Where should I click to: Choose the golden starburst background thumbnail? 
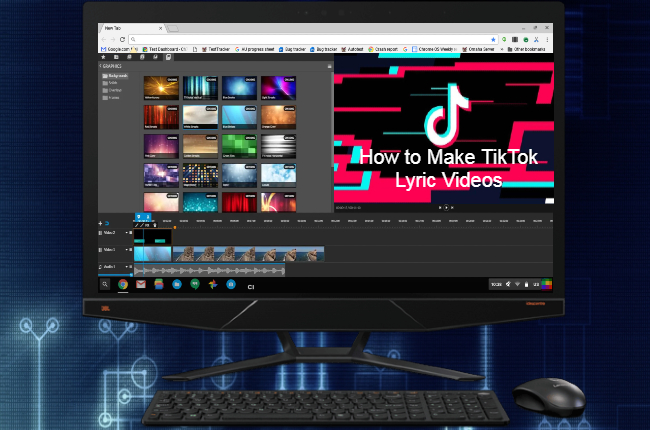coord(161,88)
